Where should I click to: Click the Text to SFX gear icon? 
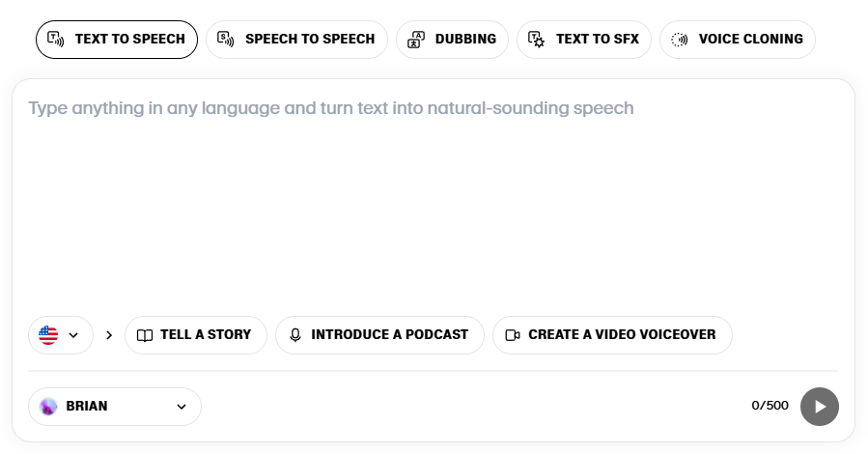click(536, 40)
